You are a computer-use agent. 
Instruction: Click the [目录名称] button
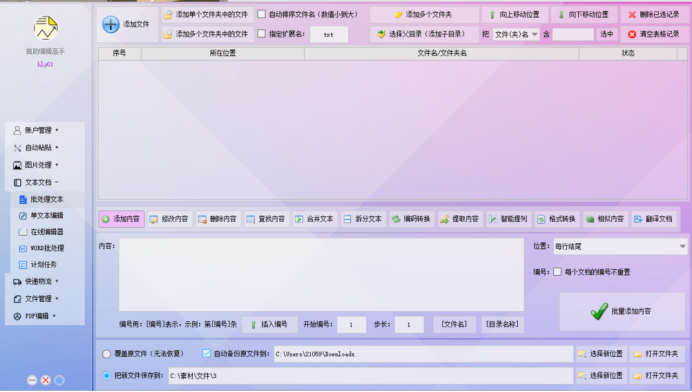[x=502, y=324]
